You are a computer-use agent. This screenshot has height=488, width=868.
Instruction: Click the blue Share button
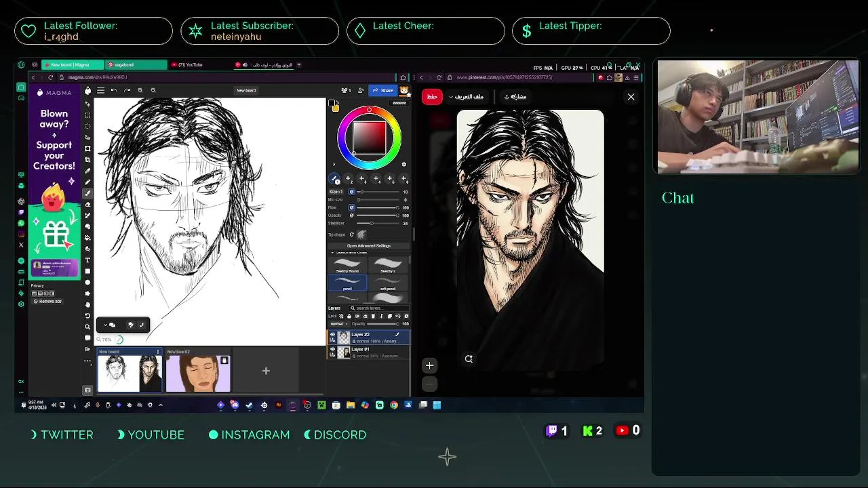point(383,90)
